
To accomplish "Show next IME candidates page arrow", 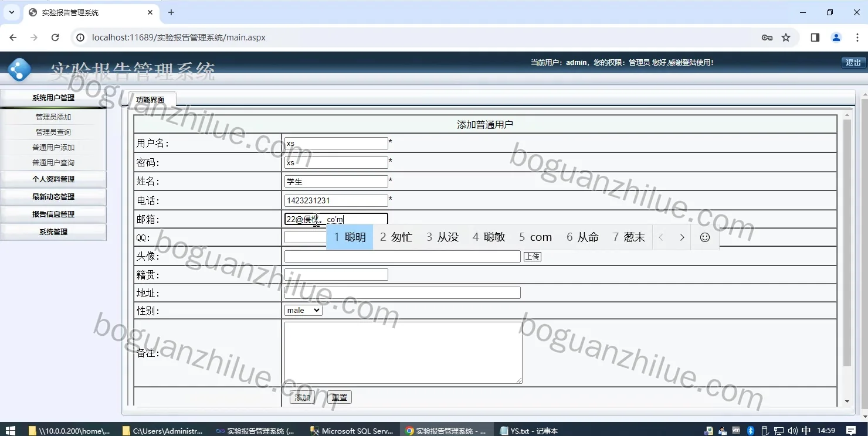I will tap(681, 237).
